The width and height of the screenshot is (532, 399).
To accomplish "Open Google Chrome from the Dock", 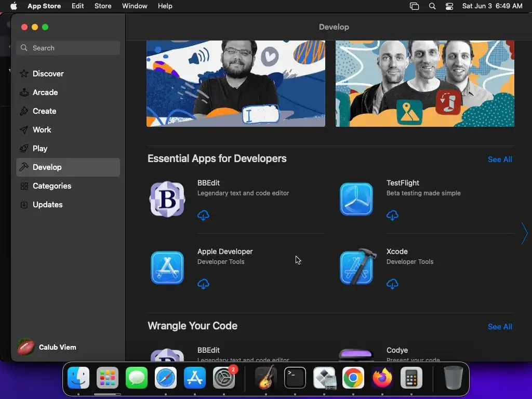I will 353,378.
